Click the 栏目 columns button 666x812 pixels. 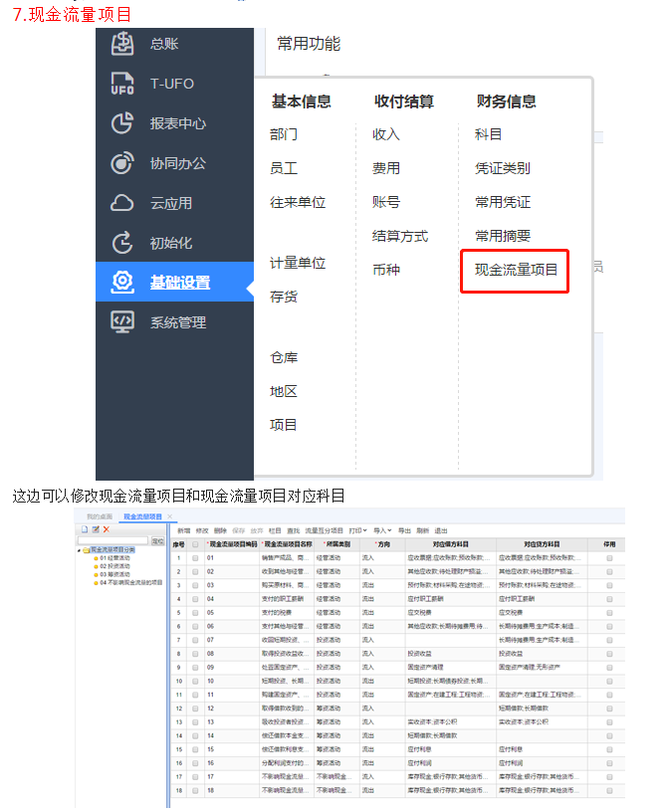click(275, 530)
